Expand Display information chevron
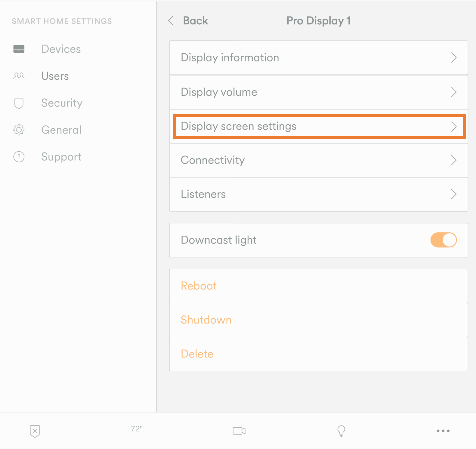476x449 pixels. (454, 58)
